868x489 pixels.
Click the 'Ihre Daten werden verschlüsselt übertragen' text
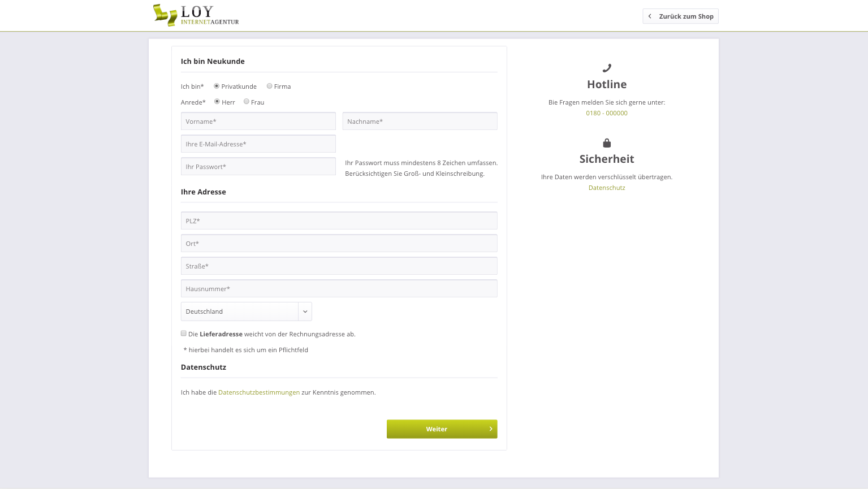[x=607, y=177]
